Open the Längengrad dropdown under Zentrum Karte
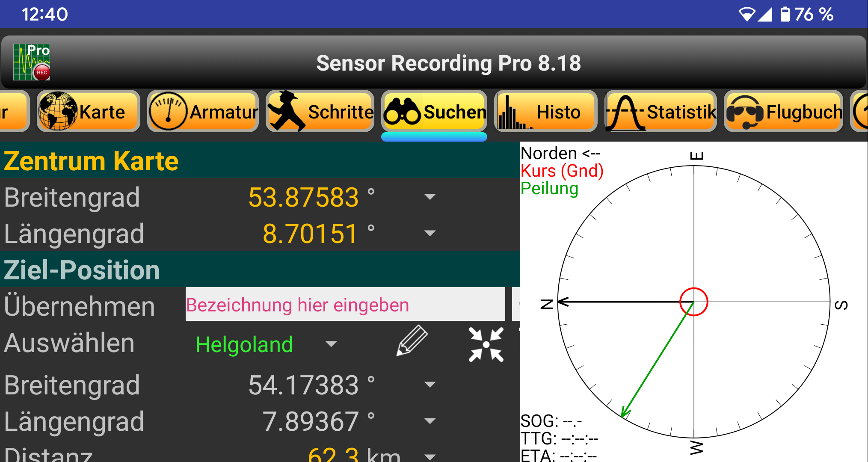 pos(430,233)
